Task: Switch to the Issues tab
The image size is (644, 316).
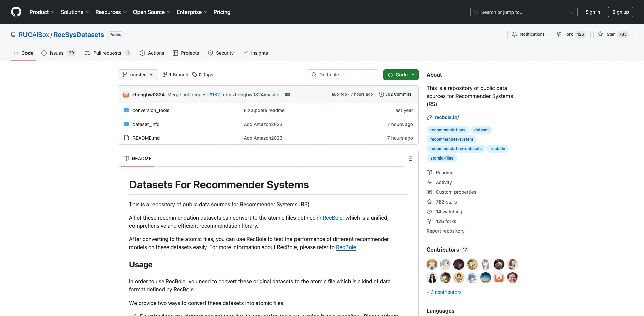Action: (x=59, y=53)
